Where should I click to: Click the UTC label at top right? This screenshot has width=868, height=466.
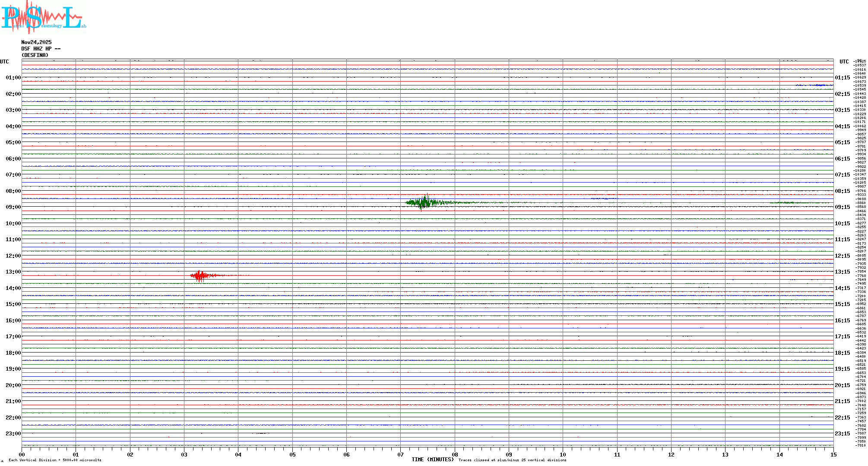(844, 62)
